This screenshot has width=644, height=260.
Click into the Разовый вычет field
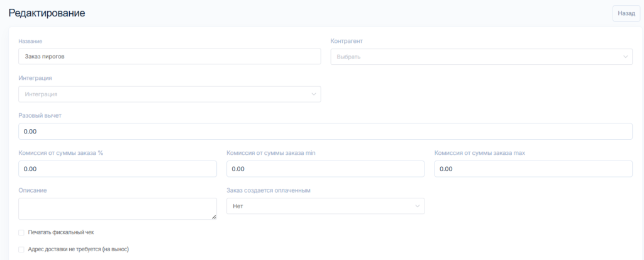pyautogui.click(x=325, y=132)
